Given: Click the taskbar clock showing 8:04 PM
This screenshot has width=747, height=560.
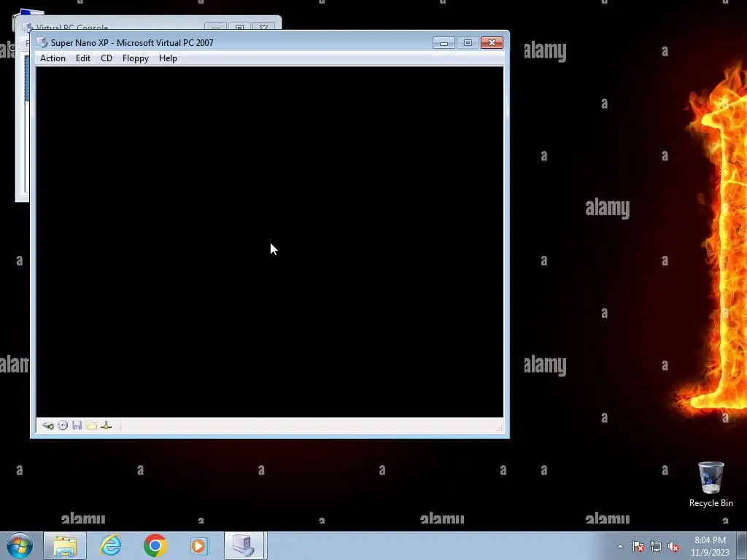Looking at the screenshot, I should click(x=710, y=546).
